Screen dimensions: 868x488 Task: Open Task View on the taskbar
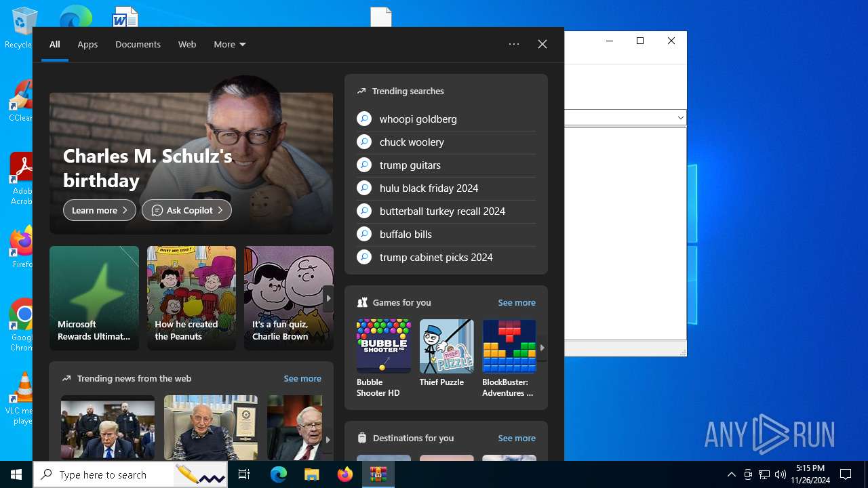pos(244,474)
